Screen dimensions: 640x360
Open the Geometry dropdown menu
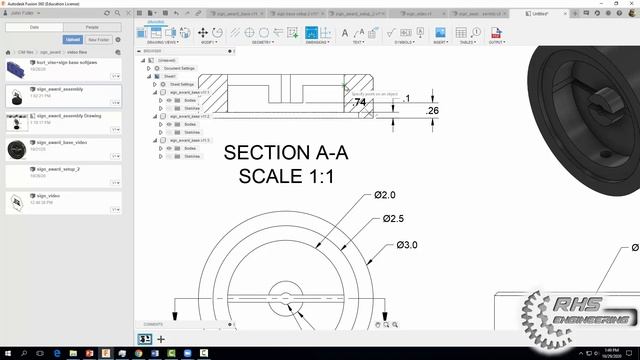[262, 42]
